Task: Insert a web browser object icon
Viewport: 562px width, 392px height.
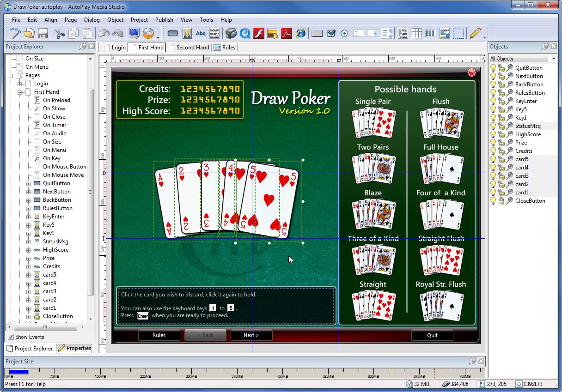Action: click(301, 33)
